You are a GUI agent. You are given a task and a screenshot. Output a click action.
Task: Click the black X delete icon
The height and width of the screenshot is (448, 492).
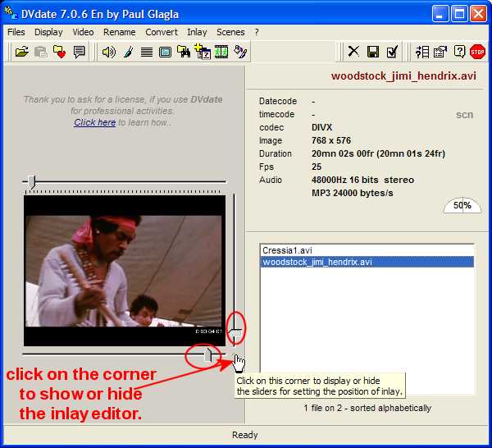point(353,51)
